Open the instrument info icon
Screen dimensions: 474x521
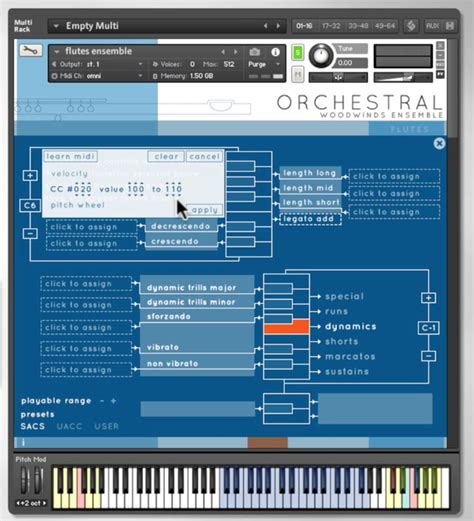pos(275,52)
